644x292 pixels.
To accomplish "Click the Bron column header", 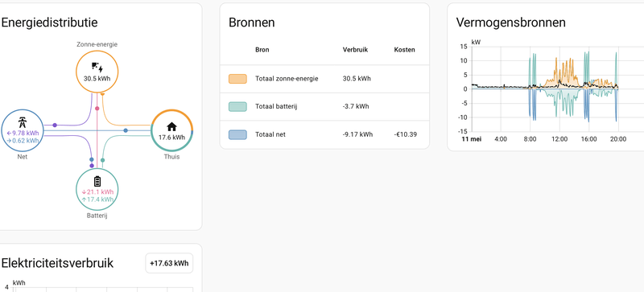I will [262, 50].
